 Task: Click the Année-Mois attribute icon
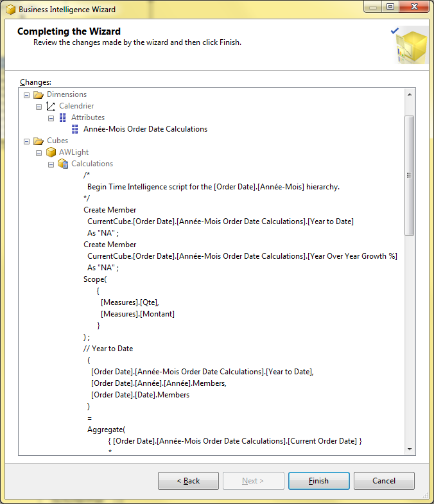pos(75,129)
